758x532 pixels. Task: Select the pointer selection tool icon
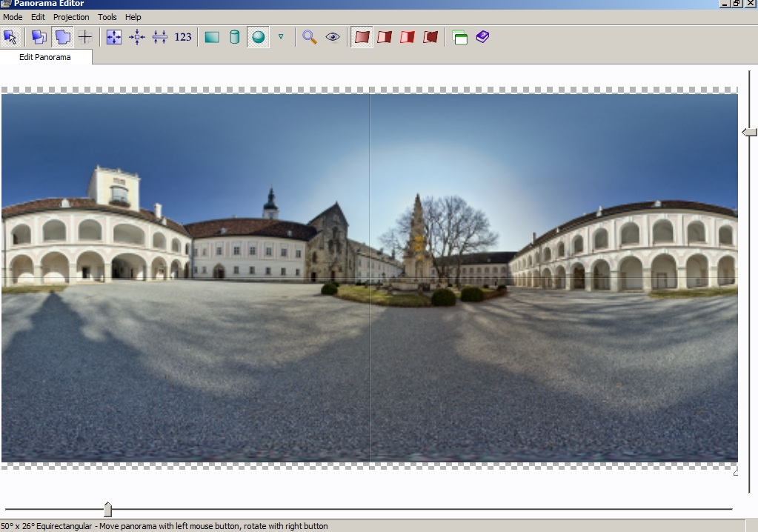point(10,36)
